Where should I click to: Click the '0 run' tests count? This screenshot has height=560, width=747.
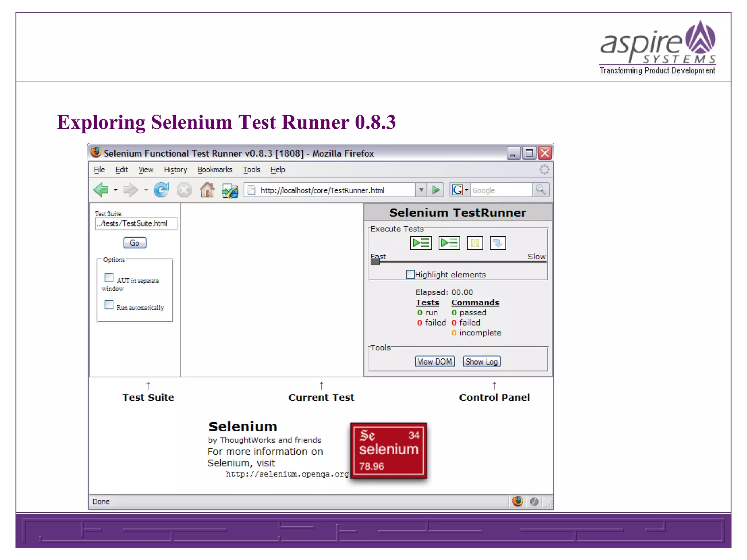tap(427, 312)
